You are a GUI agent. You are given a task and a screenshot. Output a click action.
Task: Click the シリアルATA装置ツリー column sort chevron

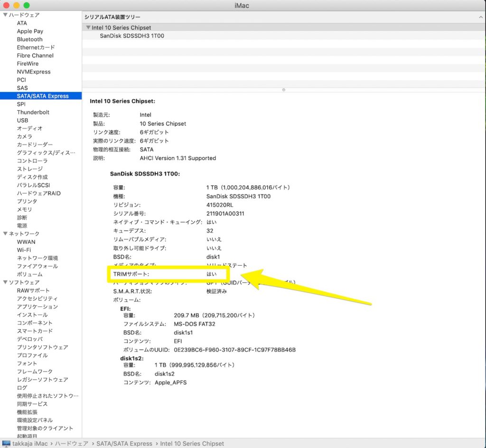coord(481,17)
